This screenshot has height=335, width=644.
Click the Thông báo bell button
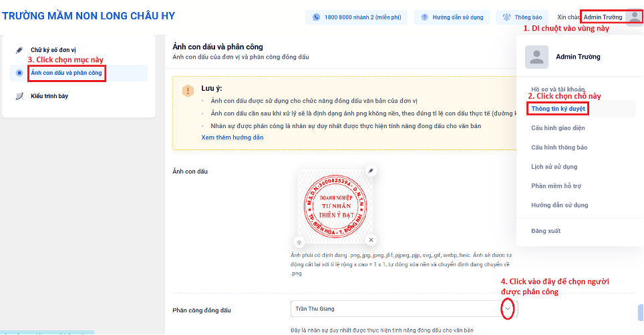tap(522, 17)
